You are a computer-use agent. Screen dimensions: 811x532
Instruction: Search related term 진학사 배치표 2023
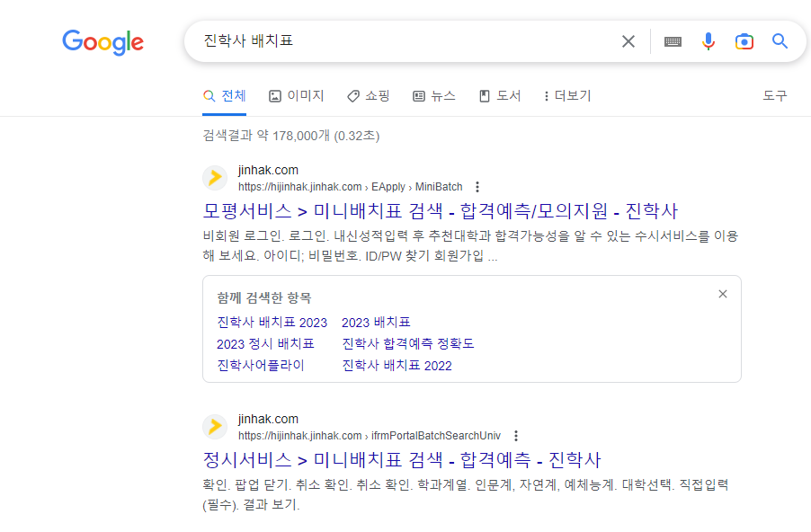pyautogui.click(x=272, y=323)
